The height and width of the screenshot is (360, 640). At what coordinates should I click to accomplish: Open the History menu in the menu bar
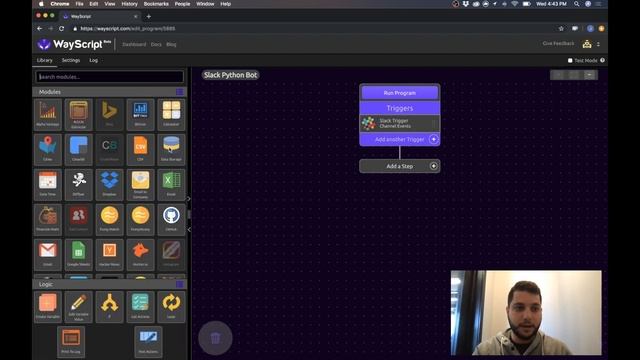[129, 4]
